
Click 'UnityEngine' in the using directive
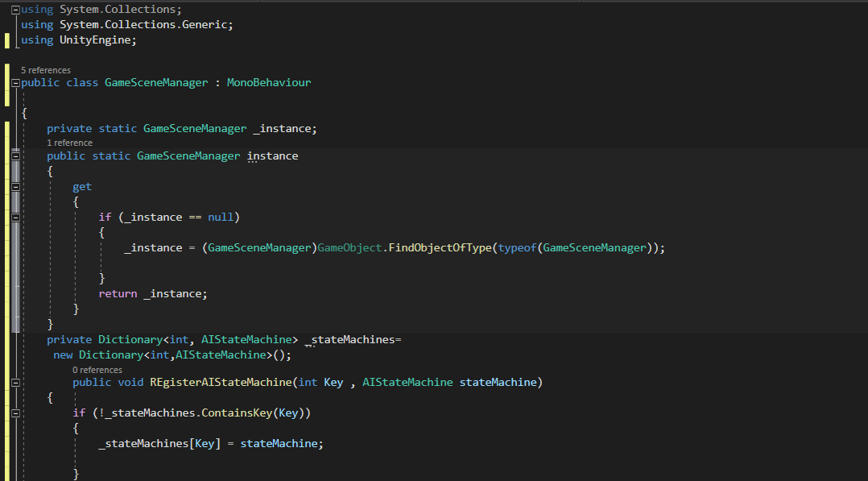tap(95, 40)
